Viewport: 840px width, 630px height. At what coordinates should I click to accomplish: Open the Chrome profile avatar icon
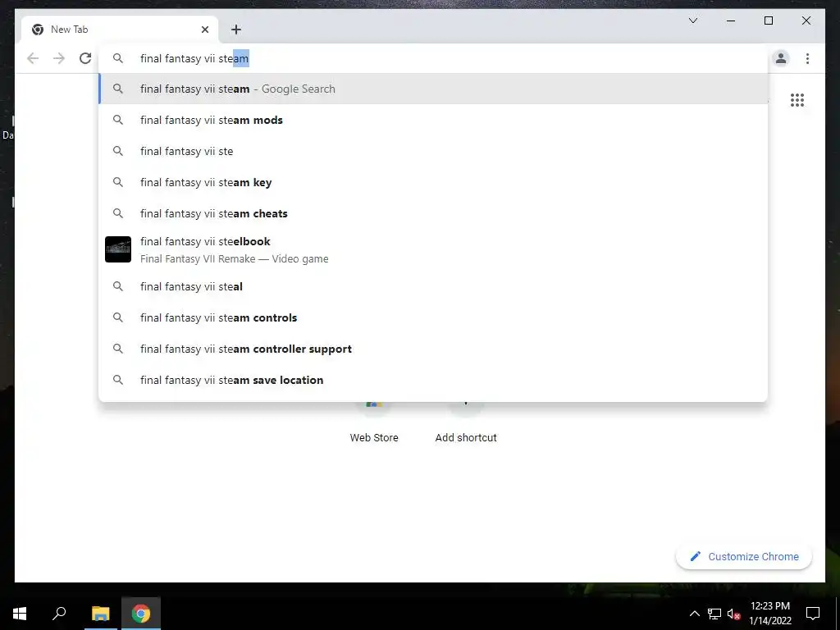781,58
